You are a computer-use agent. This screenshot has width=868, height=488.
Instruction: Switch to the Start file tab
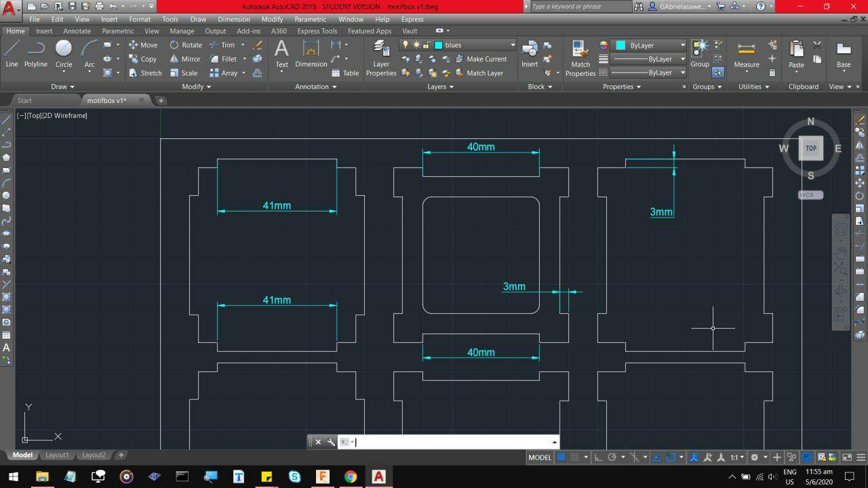tap(24, 100)
